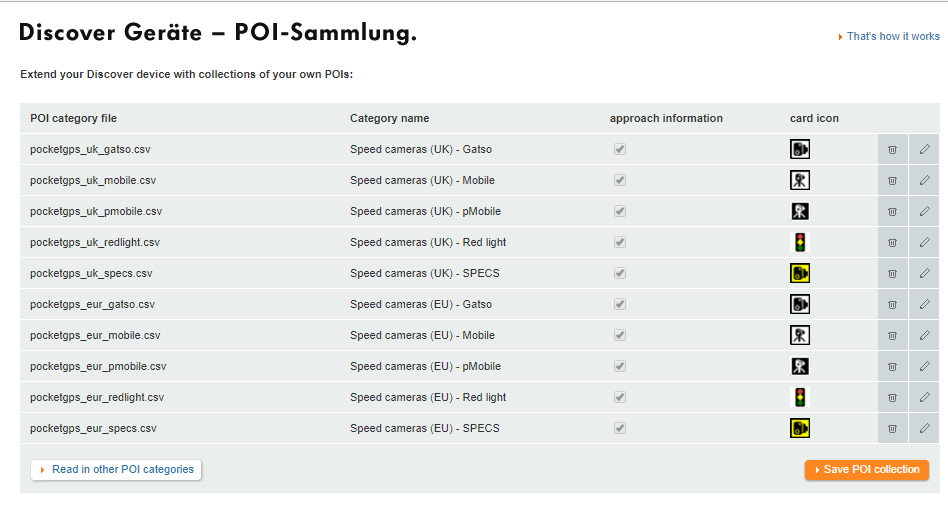Image resolution: width=948 pixels, height=505 pixels.
Task: Click the pocketgps_eur_mobile.csv file name
Action: pos(95,335)
